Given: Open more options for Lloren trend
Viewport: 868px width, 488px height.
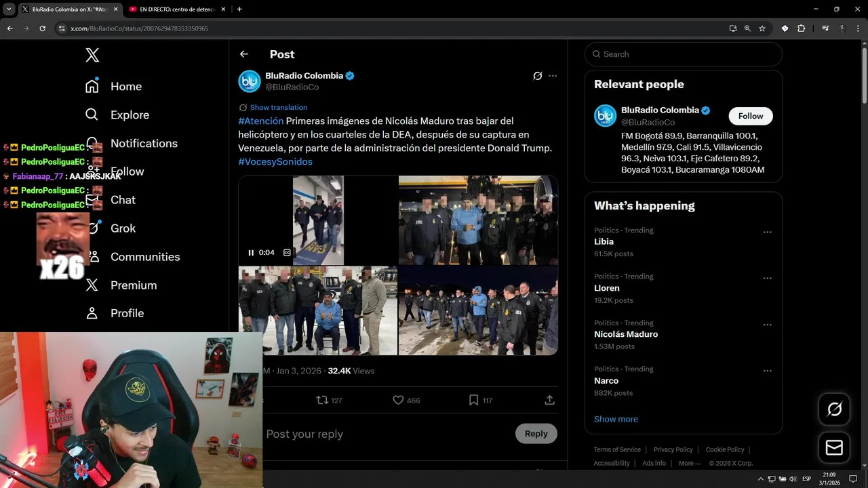Looking at the screenshot, I should coord(767,278).
